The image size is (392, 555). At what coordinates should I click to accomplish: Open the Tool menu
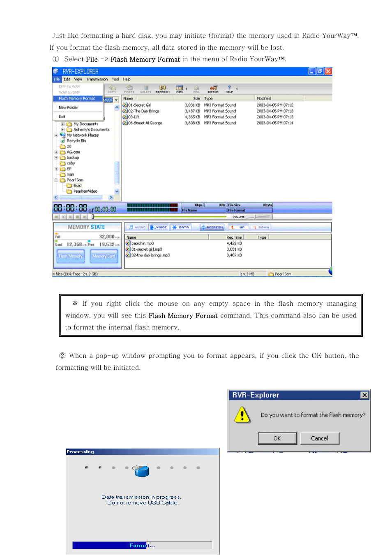pos(115,79)
